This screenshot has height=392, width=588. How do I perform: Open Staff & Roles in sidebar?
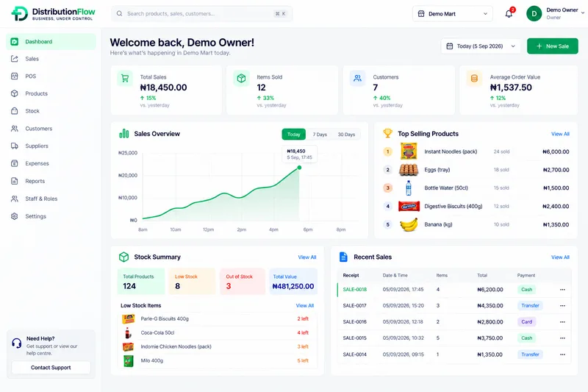tap(51, 199)
